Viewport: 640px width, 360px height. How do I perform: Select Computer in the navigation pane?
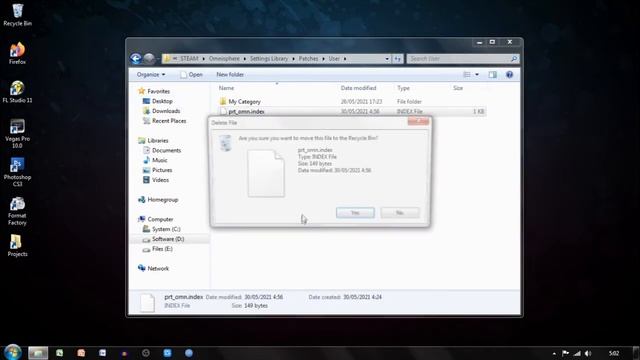click(x=160, y=219)
